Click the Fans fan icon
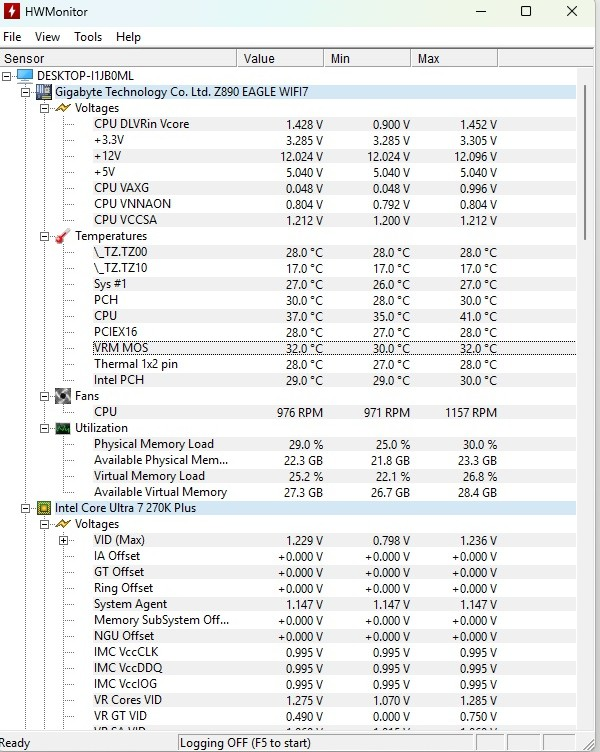This screenshot has width=600, height=752. tap(63, 396)
